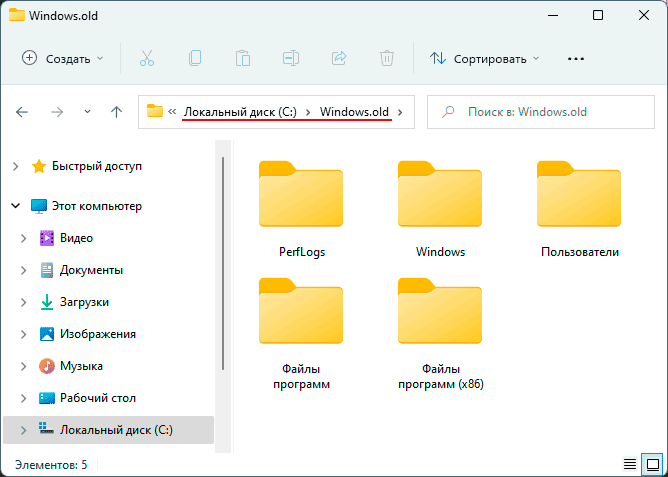The width and height of the screenshot is (668, 477).
Task: Select the Файлы программ folder
Action: (x=301, y=334)
